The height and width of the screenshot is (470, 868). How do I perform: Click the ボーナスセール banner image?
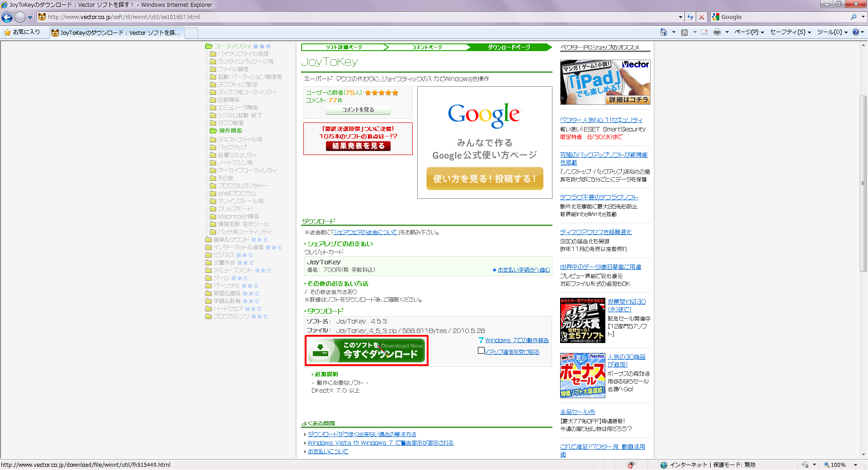tap(582, 376)
